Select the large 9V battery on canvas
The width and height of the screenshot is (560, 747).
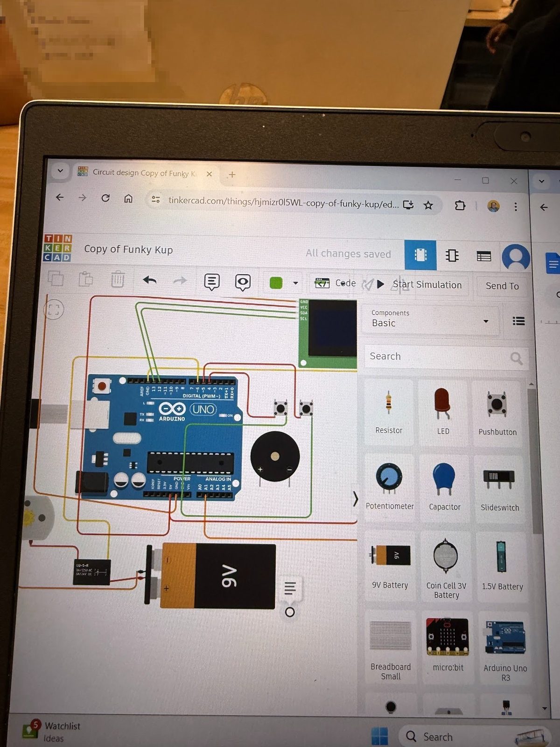[x=211, y=576]
